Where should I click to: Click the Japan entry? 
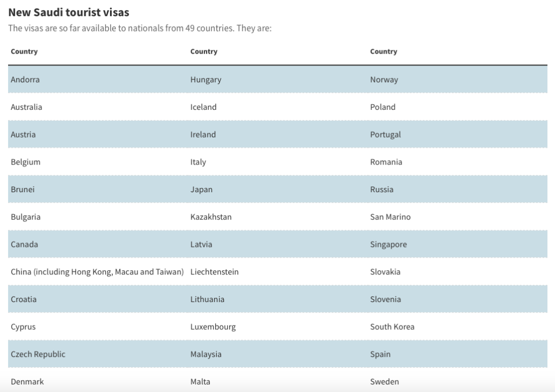[202, 190]
